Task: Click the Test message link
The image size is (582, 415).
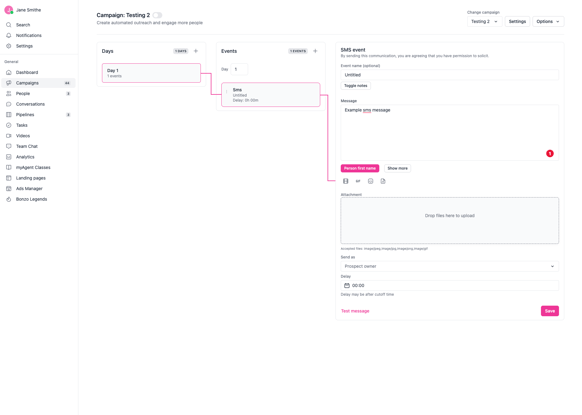Action: point(355,311)
